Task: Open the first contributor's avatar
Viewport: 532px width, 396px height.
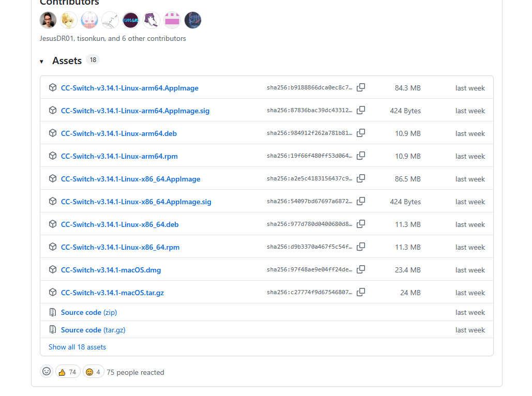Action: pos(48,20)
